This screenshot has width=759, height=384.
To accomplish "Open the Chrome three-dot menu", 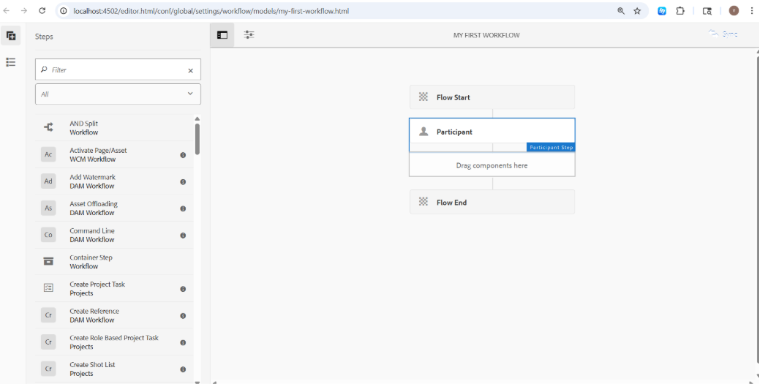I will pyautogui.click(x=752, y=11).
